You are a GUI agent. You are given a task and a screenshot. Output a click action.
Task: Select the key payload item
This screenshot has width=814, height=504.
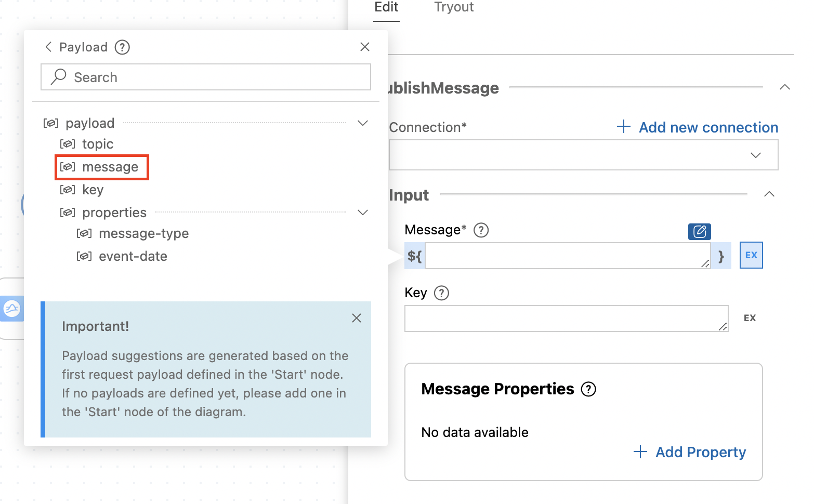click(x=93, y=190)
